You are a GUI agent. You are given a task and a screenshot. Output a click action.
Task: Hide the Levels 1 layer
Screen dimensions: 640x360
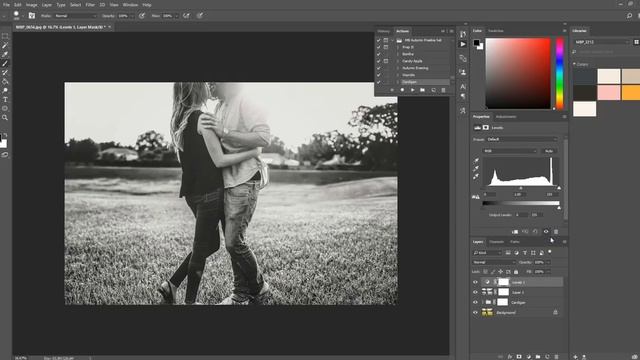[x=475, y=282]
